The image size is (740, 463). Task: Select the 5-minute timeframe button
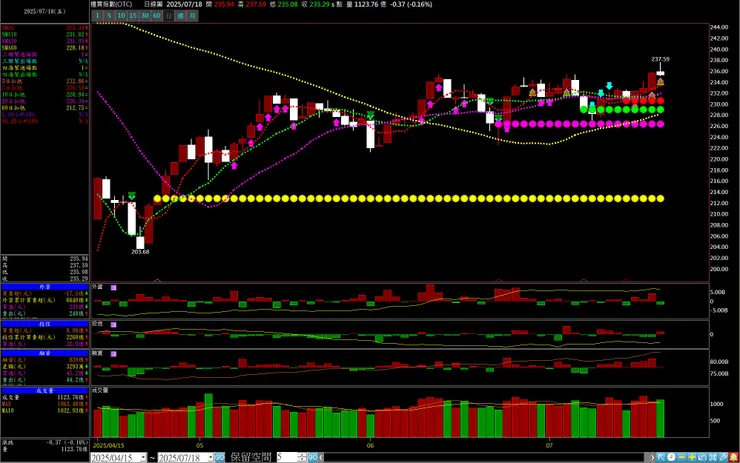coord(109,16)
